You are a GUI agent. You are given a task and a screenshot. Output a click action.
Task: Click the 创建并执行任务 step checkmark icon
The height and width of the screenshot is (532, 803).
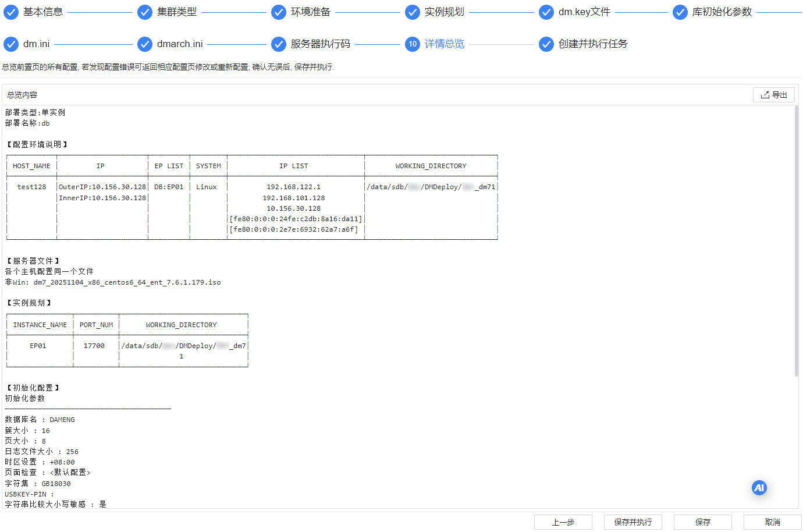coord(546,44)
